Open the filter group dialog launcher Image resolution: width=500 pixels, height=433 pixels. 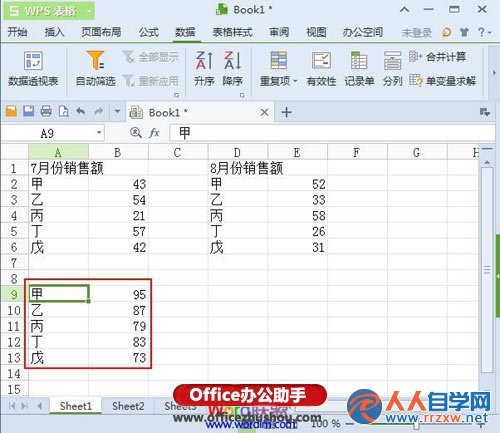[x=176, y=95]
